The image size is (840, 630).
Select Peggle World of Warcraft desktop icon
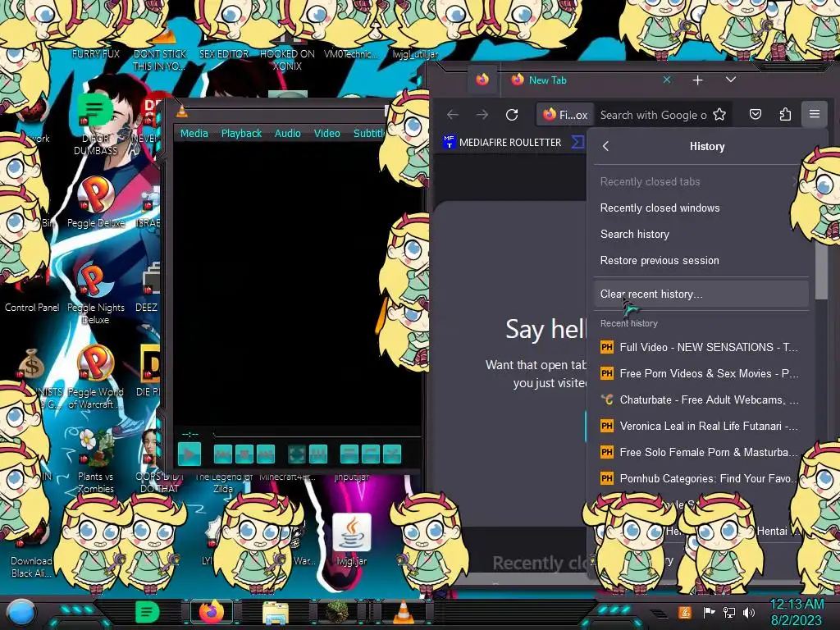pyautogui.click(x=96, y=377)
